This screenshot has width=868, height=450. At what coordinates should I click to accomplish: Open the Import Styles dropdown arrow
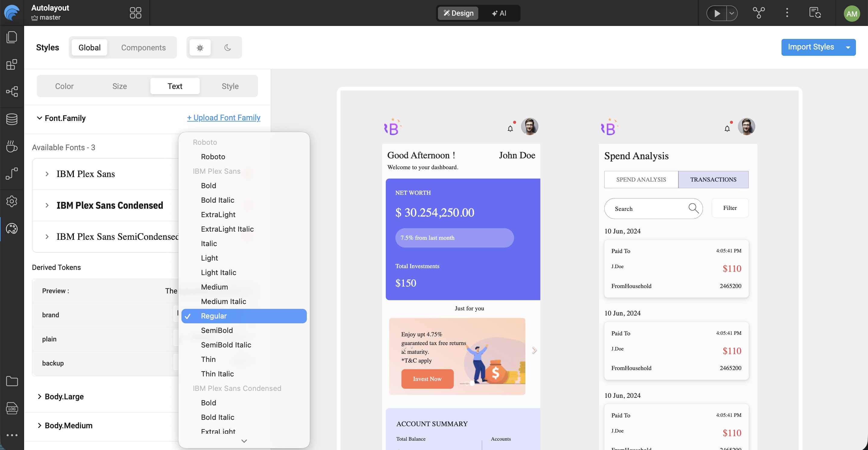(848, 47)
